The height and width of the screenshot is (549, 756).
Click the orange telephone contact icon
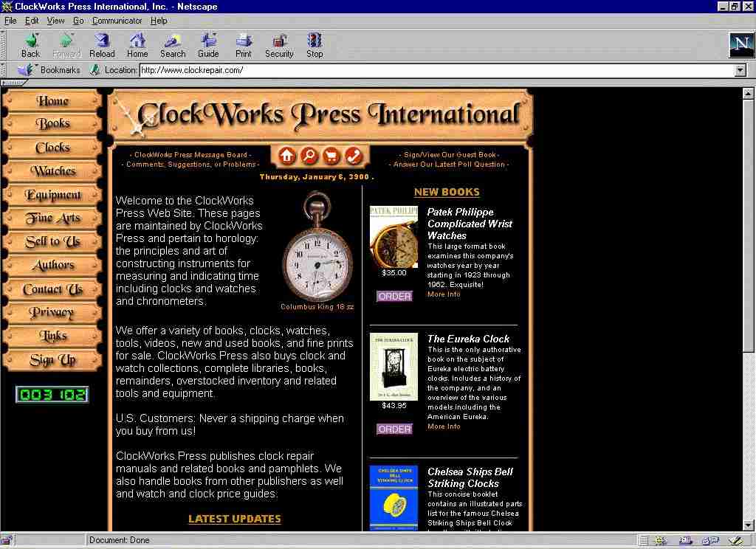point(354,156)
